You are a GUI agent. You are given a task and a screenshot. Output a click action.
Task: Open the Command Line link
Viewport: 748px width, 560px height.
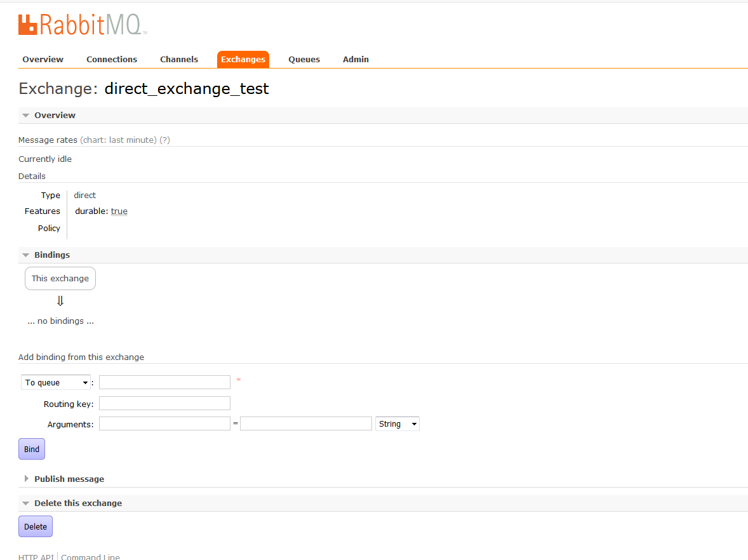(x=90, y=556)
